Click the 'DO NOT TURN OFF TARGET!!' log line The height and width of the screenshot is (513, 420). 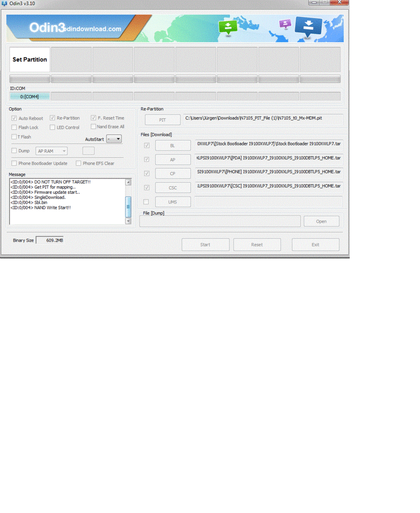click(50, 182)
